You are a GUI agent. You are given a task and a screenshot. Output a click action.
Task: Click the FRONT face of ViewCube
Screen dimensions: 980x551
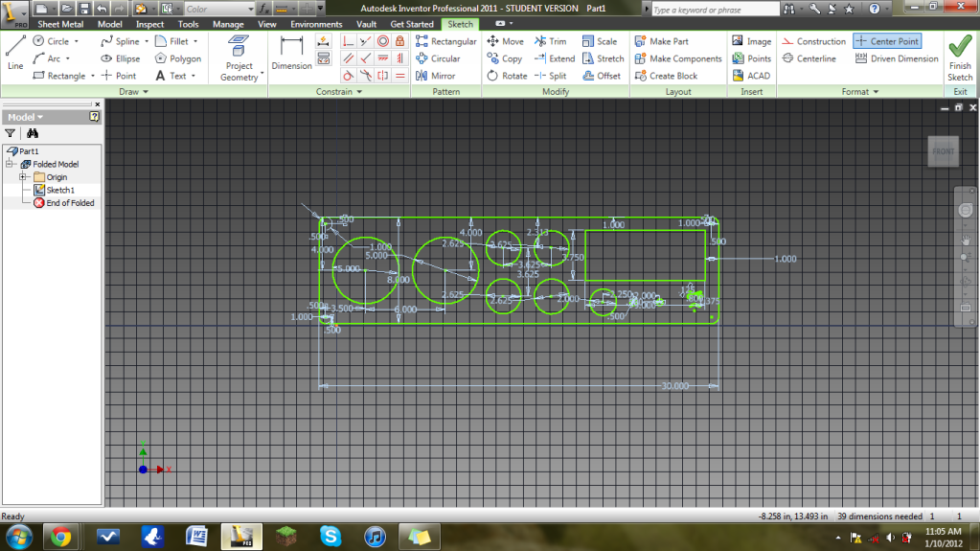pos(944,151)
